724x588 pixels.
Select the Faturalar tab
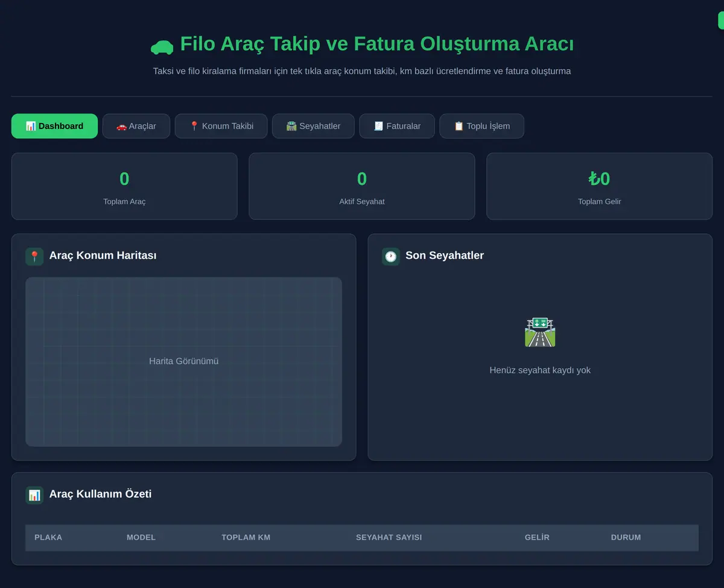(x=397, y=126)
